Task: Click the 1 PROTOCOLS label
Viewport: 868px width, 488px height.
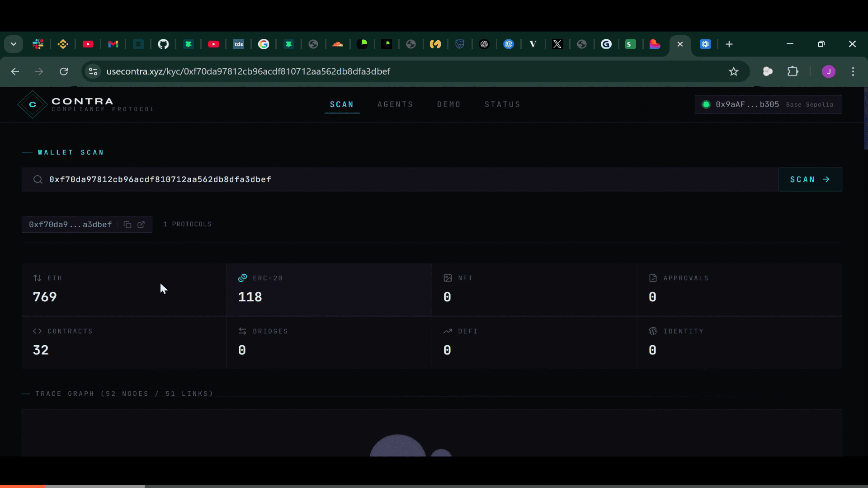Action: click(x=187, y=224)
